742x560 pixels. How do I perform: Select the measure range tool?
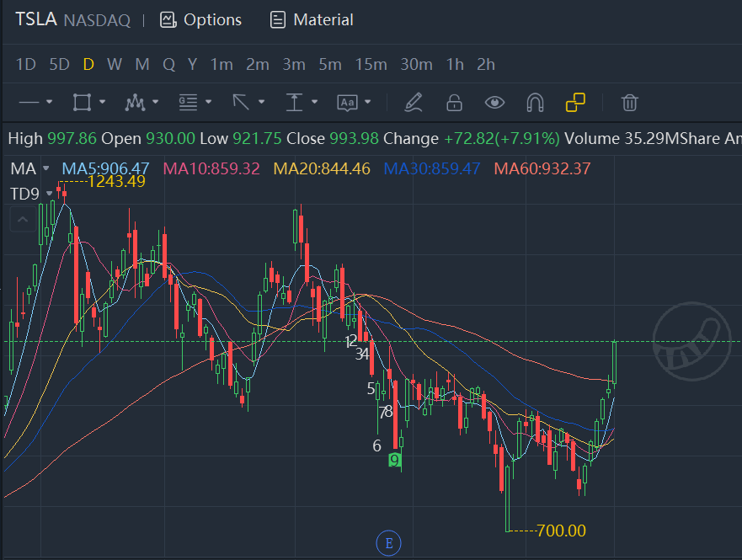click(x=294, y=102)
